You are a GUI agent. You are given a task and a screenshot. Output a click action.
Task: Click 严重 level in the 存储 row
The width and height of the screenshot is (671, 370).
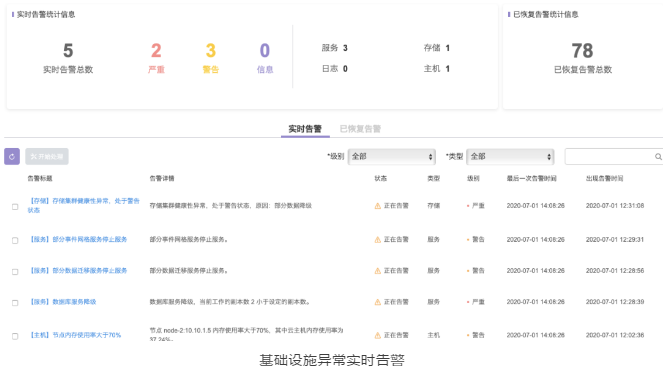click(478, 206)
